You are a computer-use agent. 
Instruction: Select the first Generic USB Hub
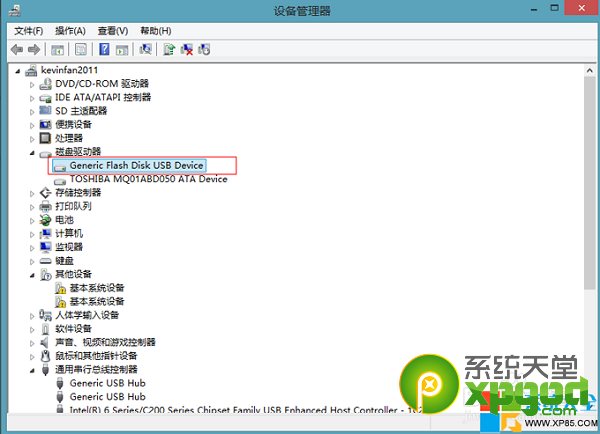tap(107, 383)
